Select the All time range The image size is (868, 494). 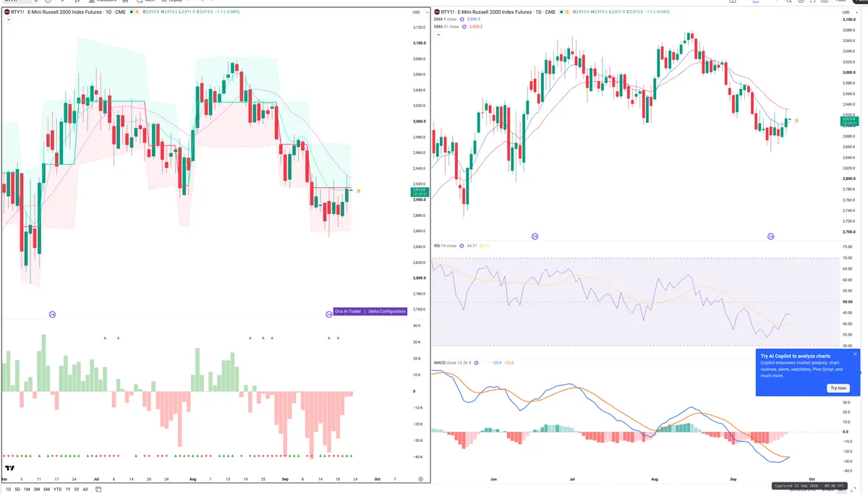(85, 489)
